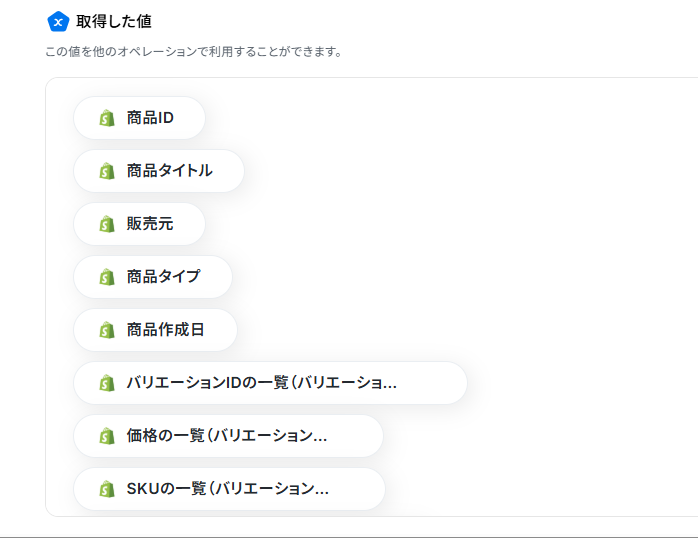Image resolution: width=698 pixels, height=538 pixels.
Task: Click Shopify icon beside 商品作成日
Action: point(107,330)
